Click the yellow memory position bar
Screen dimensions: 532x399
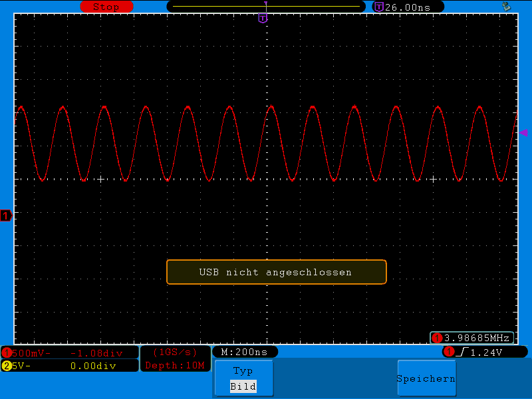click(266, 6)
